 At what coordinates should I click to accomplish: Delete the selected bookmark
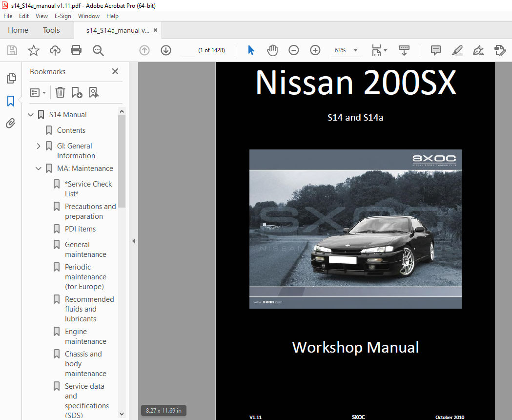click(x=60, y=92)
